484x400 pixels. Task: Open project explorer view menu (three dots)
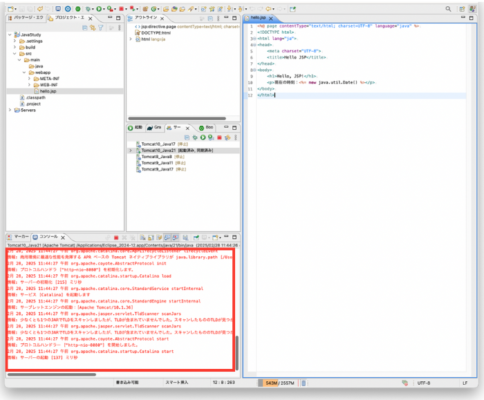119,28
